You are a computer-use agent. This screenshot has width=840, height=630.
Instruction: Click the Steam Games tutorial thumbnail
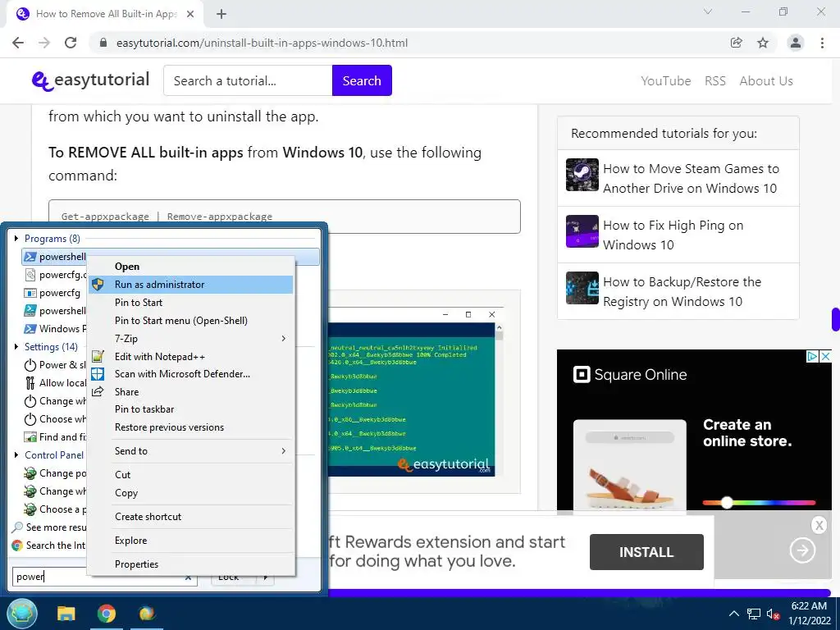click(582, 175)
